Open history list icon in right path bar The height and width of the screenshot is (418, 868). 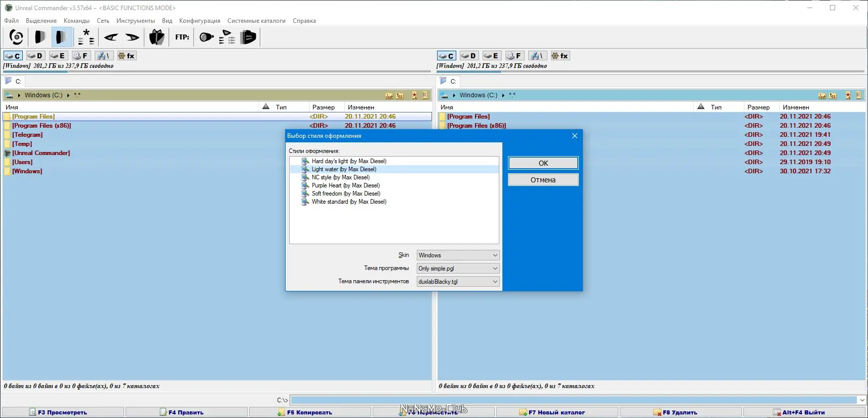click(x=859, y=95)
